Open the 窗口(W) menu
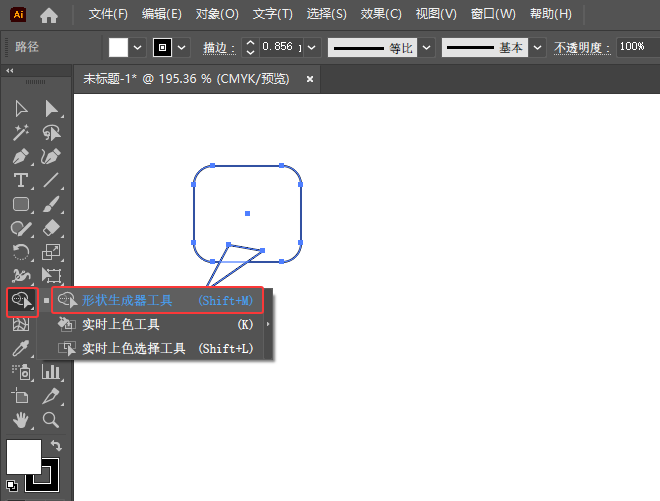660x501 pixels. click(x=493, y=14)
